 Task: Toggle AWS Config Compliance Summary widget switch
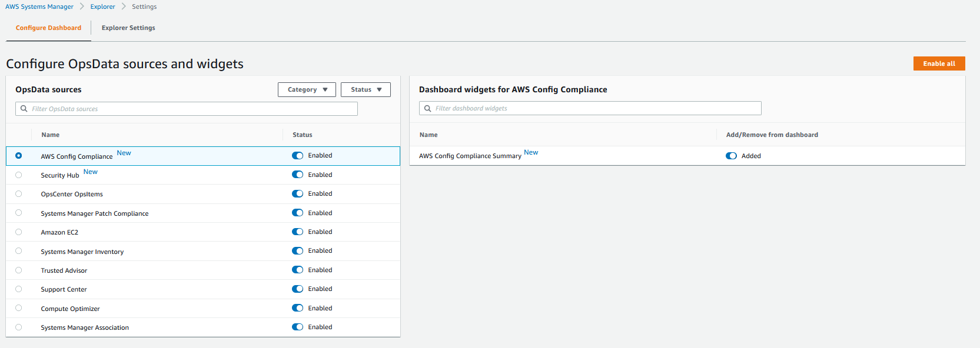pyautogui.click(x=732, y=156)
